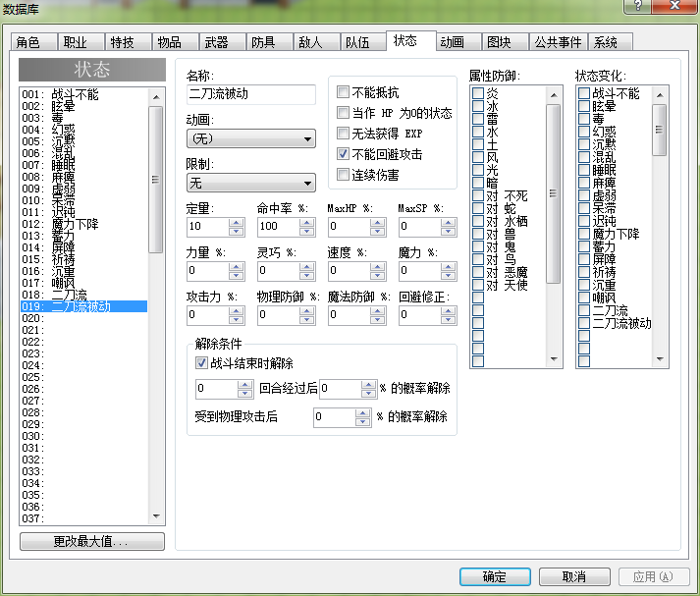700x596 pixels.
Task: Select empty state slot 020
Action: 83,318
